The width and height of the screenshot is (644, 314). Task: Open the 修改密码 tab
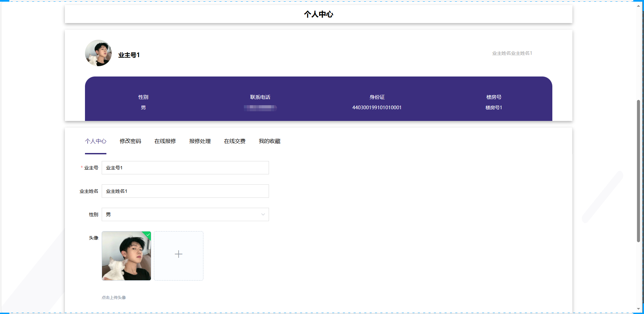(130, 141)
